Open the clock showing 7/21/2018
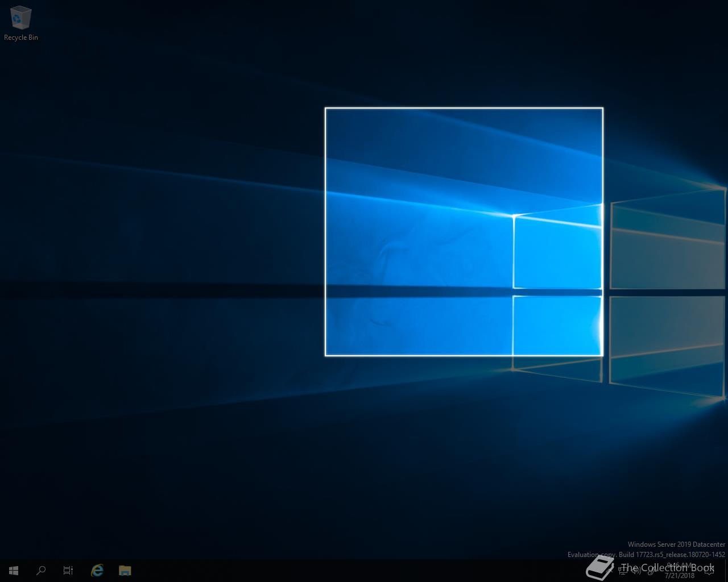This screenshot has height=582, width=728. click(x=680, y=571)
